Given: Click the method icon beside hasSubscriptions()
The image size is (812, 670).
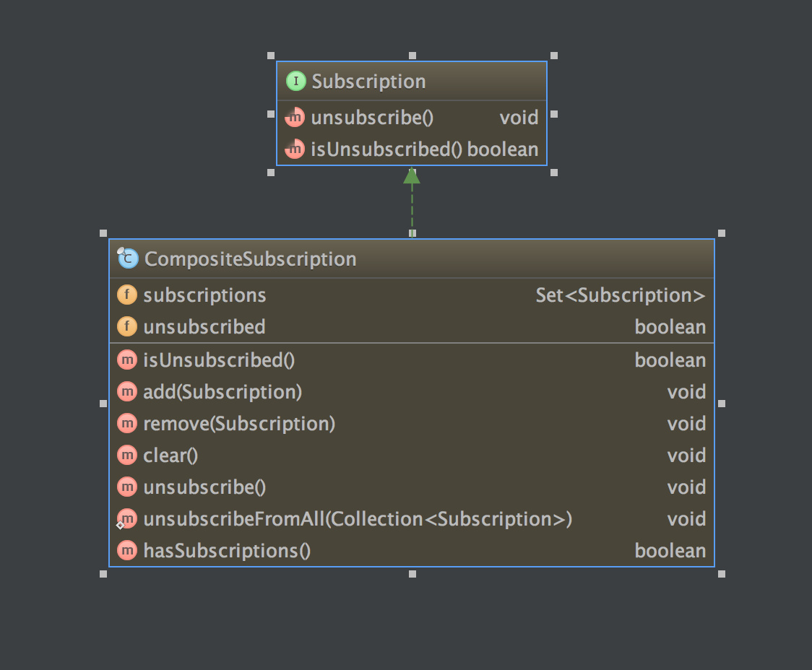Looking at the screenshot, I should point(127,550).
